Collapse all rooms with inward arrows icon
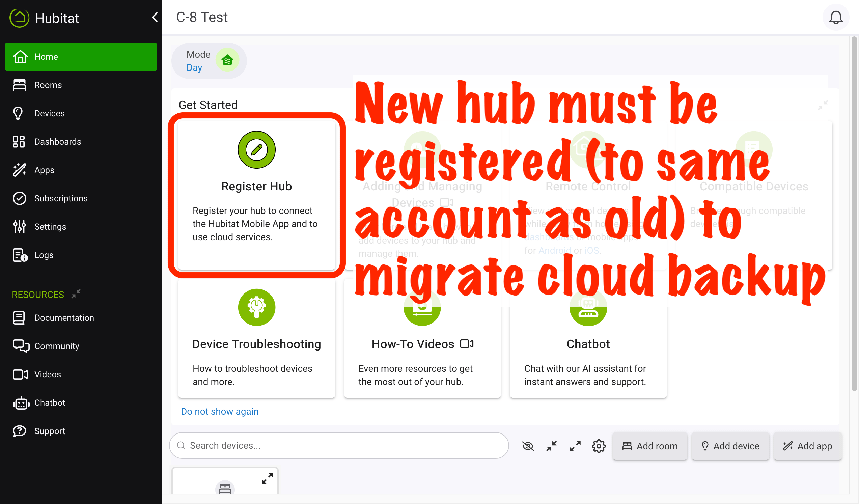Image resolution: width=859 pixels, height=504 pixels. [551, 446]
